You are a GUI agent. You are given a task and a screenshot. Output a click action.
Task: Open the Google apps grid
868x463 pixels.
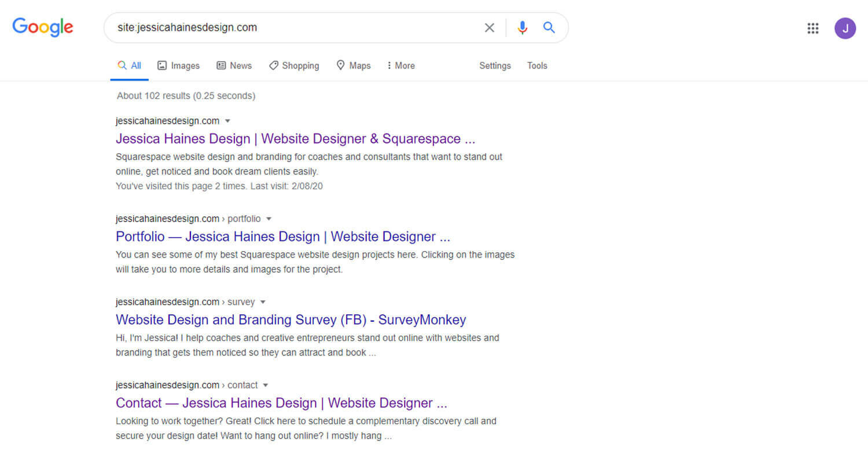coord(813,28)
